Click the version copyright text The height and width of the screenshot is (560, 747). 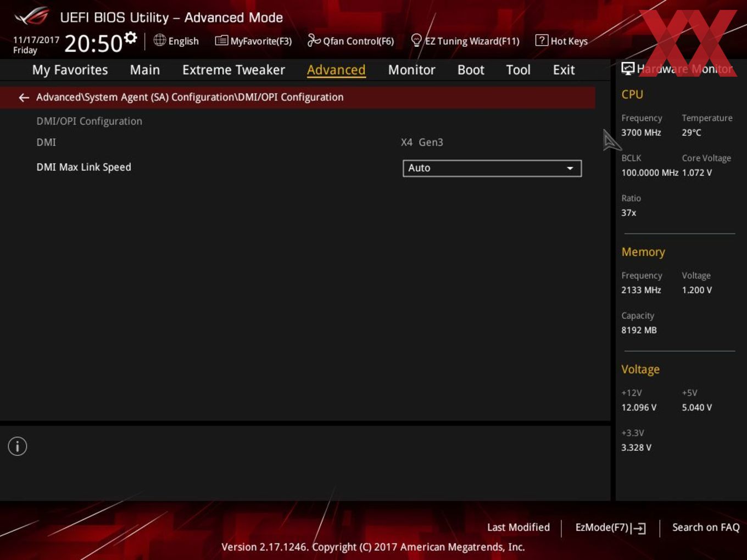pos(373,547)
